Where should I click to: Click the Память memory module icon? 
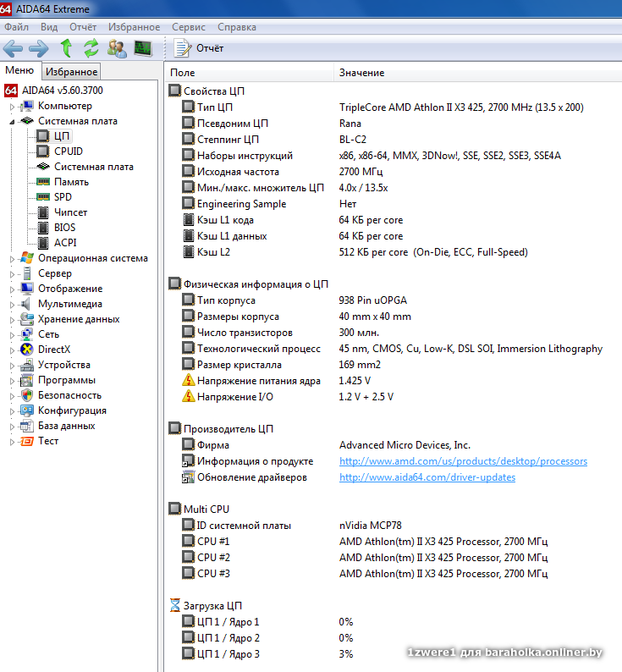43,182
